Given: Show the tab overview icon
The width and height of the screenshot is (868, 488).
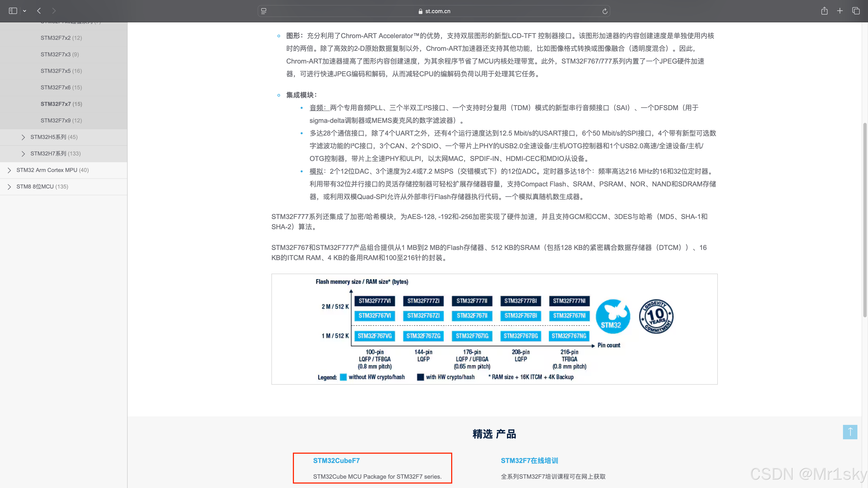Looking at the screenshot, I should click(x=856, y=11).
